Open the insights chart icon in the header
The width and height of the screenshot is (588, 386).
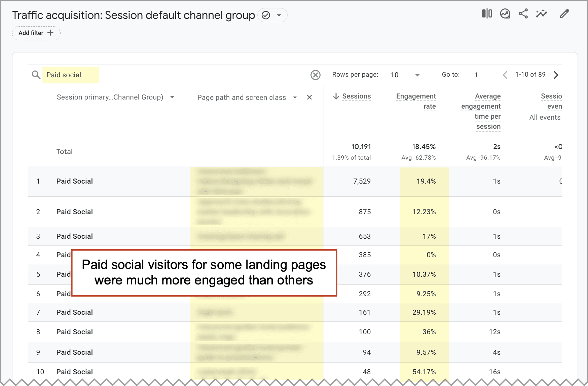(505, 14)
